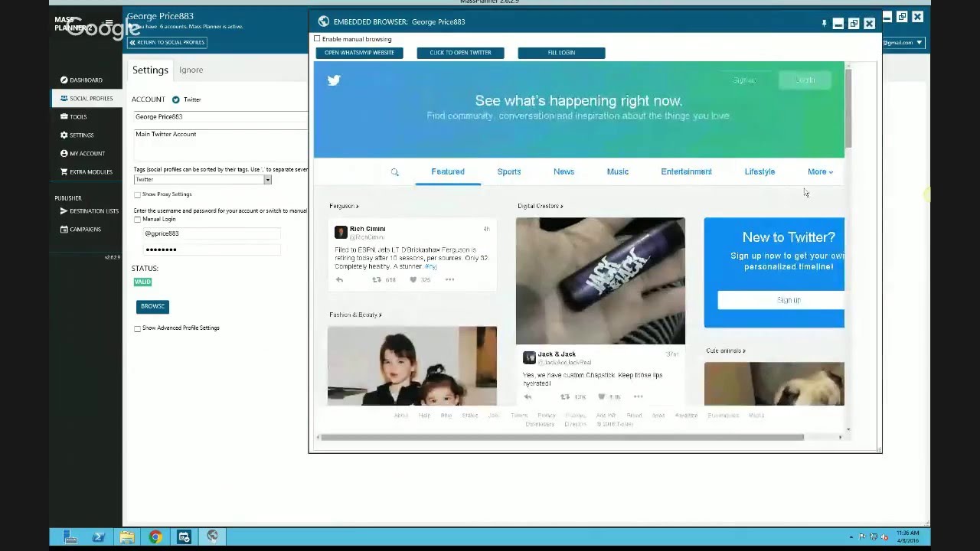Image resolution: width=980 pixels, height=551 pixels.
Task: Click the Embedded Browser globe icon
Action: (x=324, y=21)
